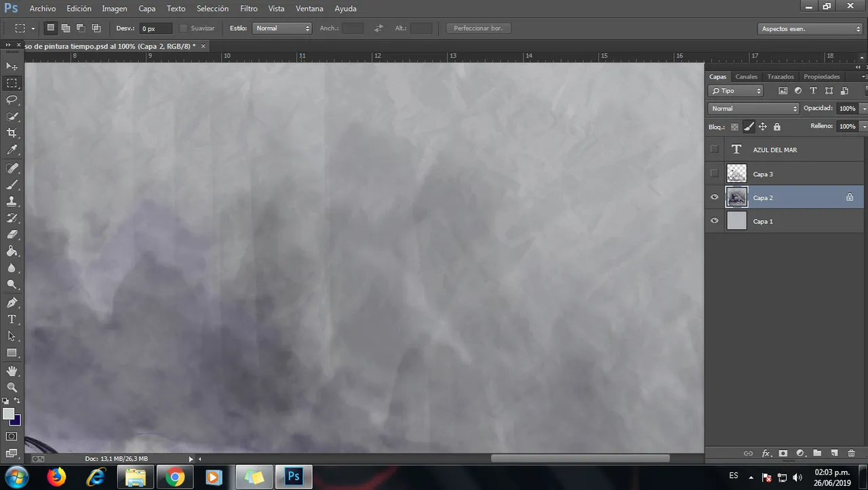Expand the Aspectos esen. workspace dropdown
This screenshot has height=490, width=868.
pos(810,28)
